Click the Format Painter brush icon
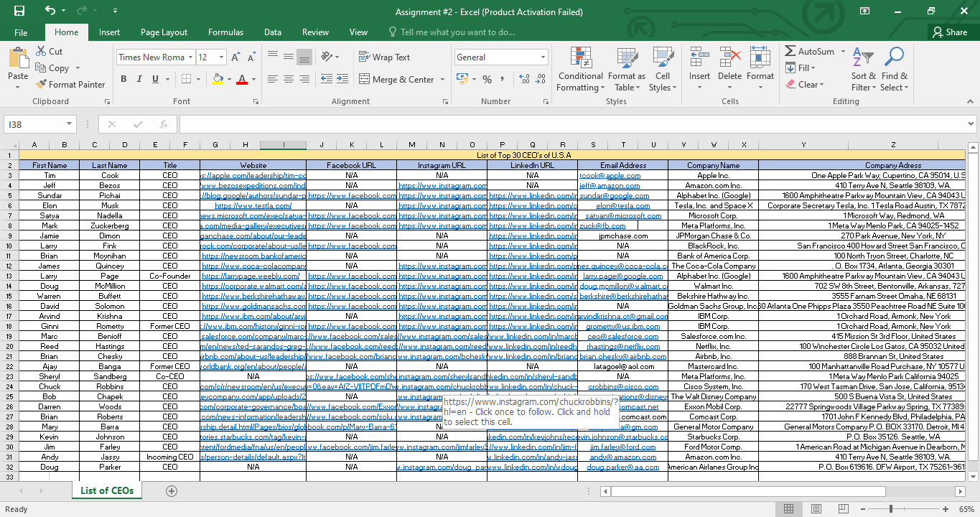The width and height of the screenshot is (980, 517). point(42,85)
